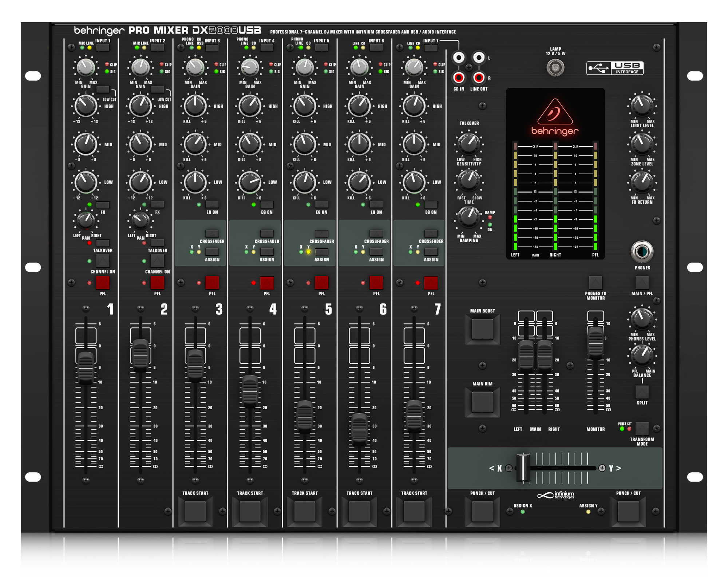Toggle channel 1 Channel On button

pos(103,261)
